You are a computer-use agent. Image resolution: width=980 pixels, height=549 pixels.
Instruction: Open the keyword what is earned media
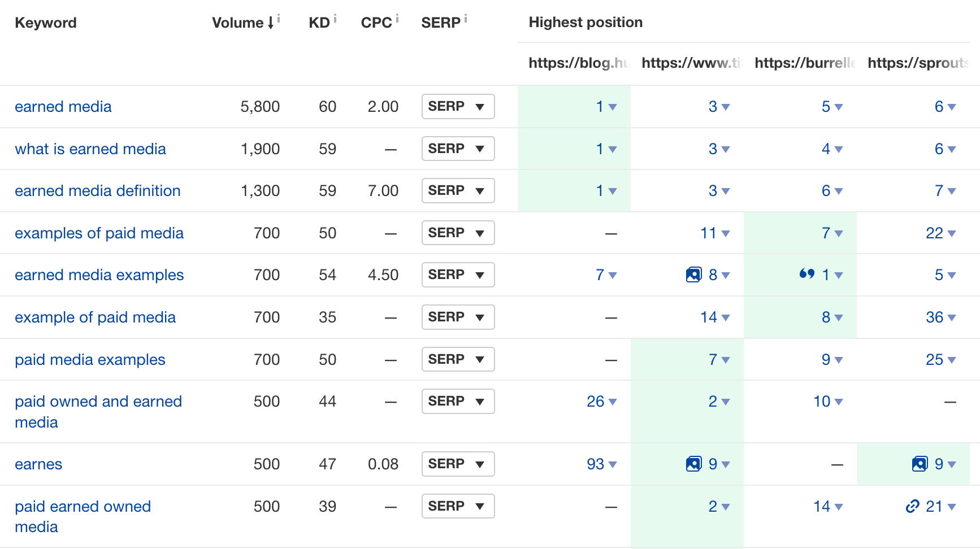(90, 149)
